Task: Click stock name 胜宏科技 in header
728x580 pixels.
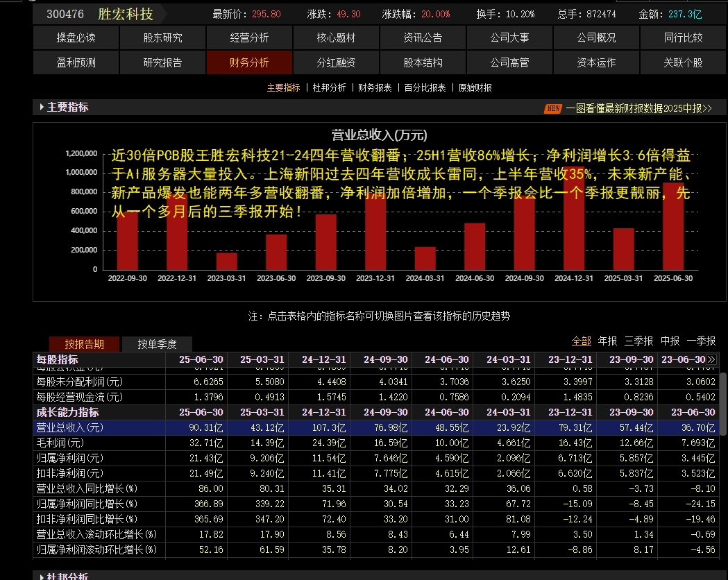Action: click(126, 15)
